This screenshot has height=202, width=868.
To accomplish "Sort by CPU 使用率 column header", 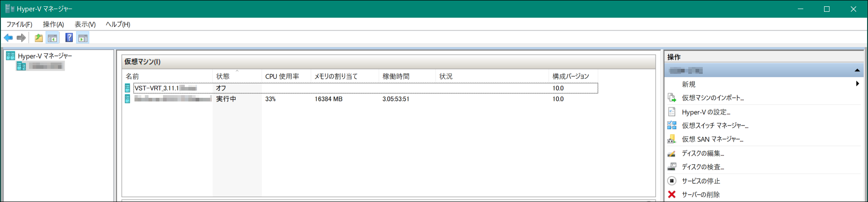I will pos(286,76).
